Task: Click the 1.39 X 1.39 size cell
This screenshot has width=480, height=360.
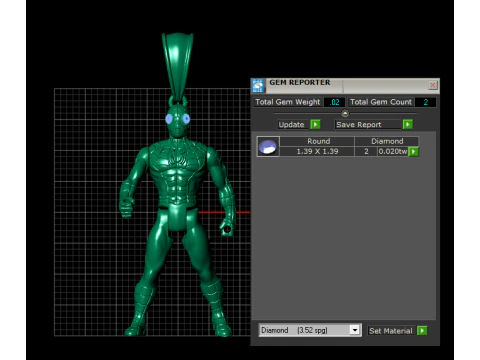Action: [x=317, y=152]
